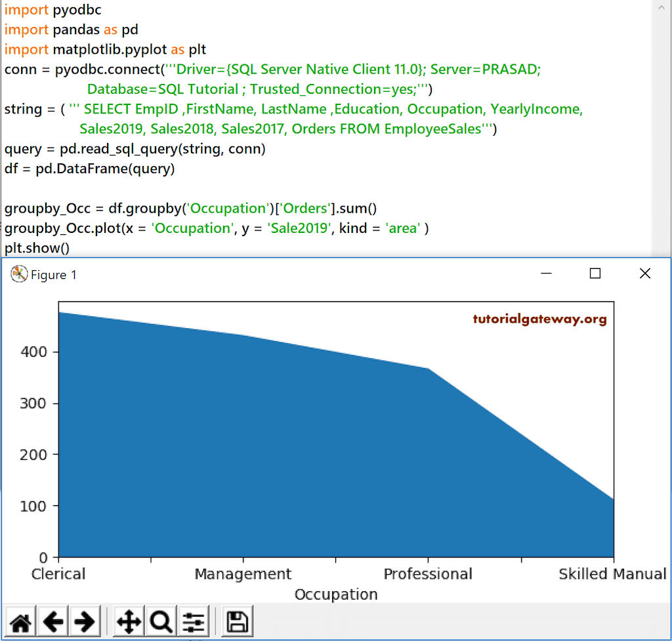672x641 pixels.
Task: Activate the Pan tool in the figure toolbar
Action: tap(128, 621)
